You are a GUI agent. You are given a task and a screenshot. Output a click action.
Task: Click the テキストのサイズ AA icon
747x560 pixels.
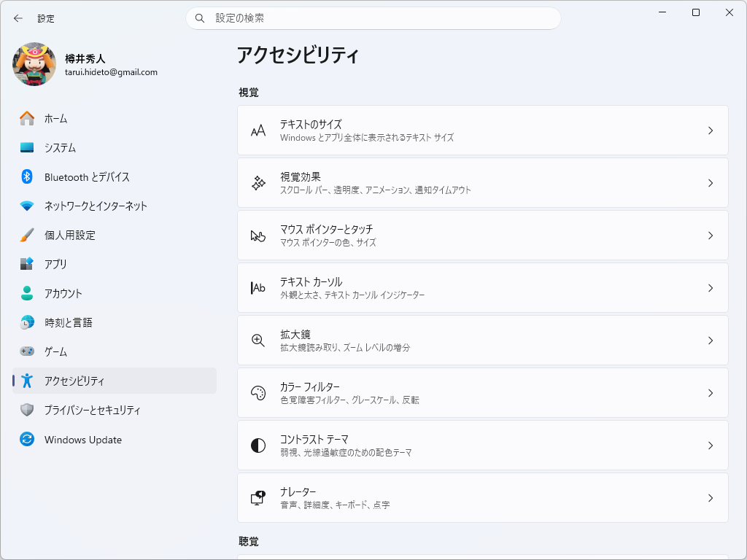[x=258, y=131]
